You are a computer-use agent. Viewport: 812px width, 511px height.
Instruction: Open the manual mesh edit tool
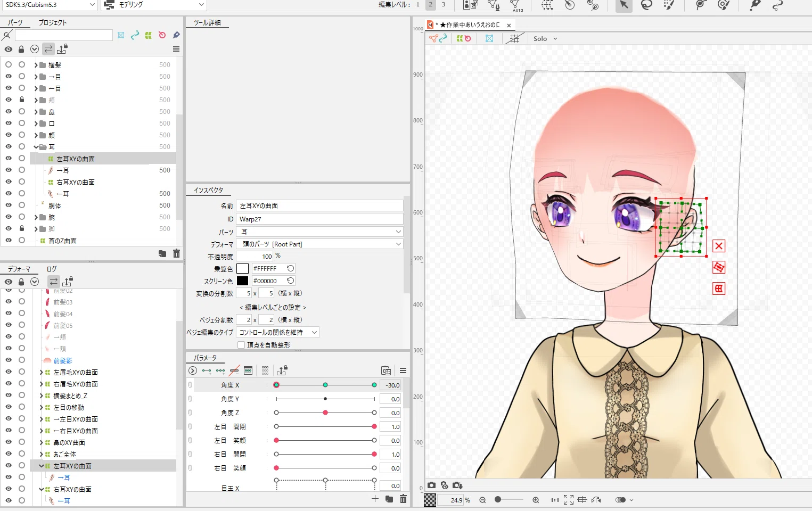494,5
